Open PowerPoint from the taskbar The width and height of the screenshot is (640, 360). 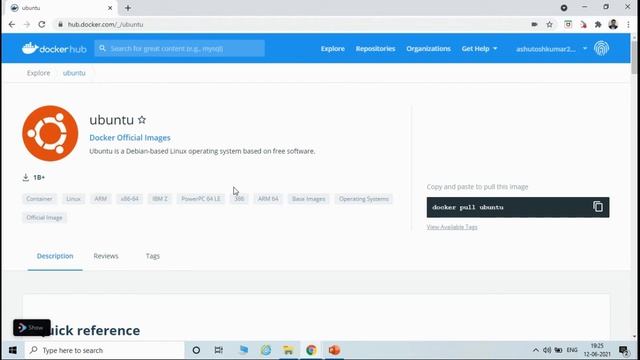tap(334, 350)
